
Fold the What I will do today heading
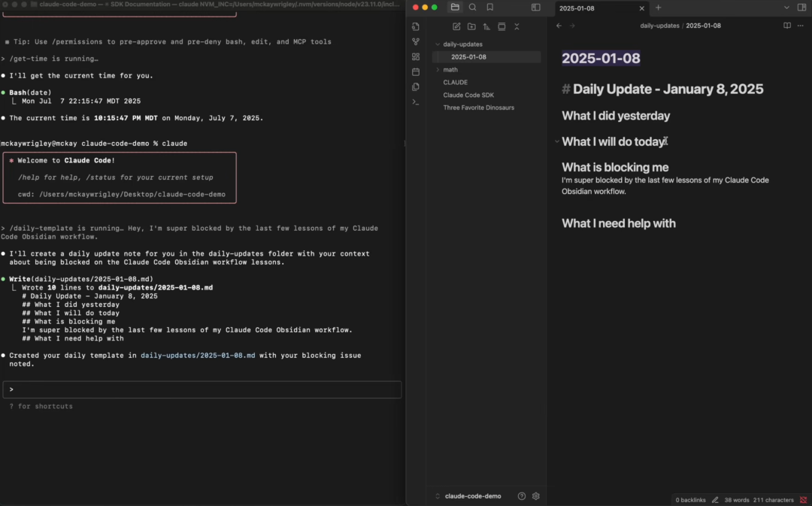click(556, 141)
